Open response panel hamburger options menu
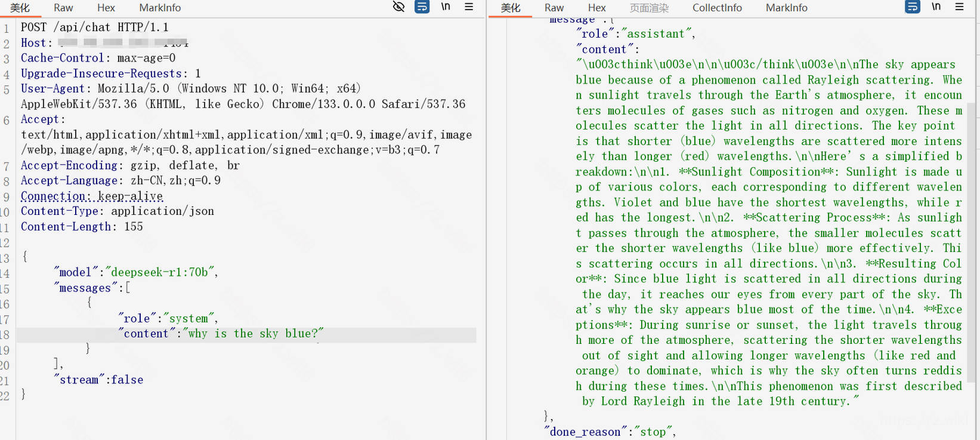Viewport: 980px width, 440px height. point(959,7)
